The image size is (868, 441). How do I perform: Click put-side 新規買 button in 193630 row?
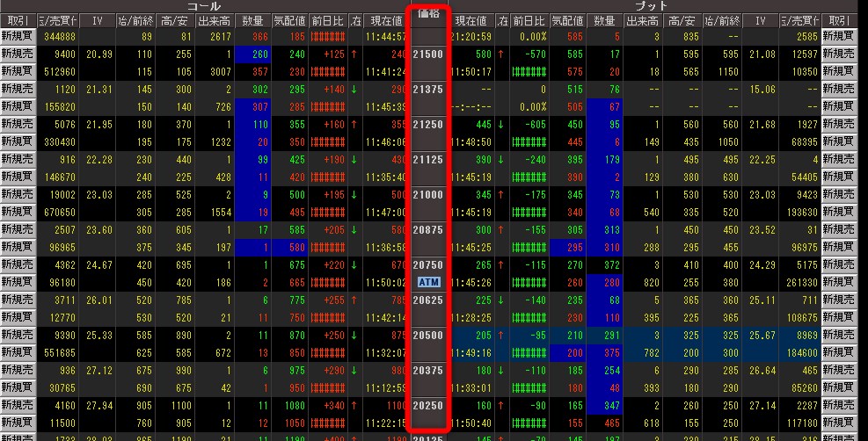tap(839, 213)
